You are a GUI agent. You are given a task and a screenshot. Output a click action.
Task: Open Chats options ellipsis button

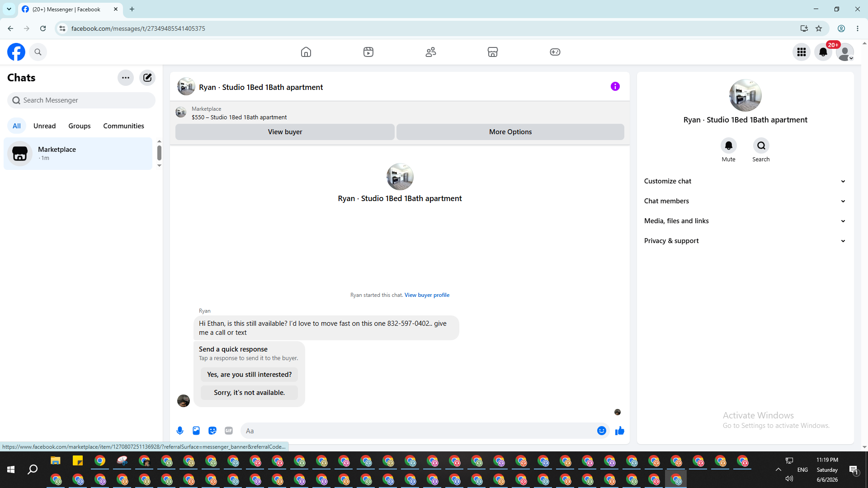tap(126, 78)
